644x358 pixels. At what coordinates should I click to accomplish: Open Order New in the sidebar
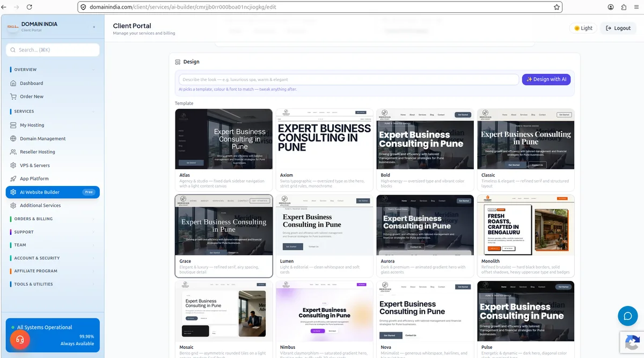click(53, 96)
